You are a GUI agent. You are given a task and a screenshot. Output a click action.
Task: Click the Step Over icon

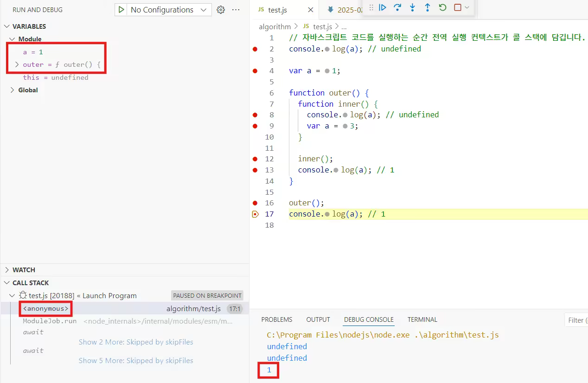(397, 7)
